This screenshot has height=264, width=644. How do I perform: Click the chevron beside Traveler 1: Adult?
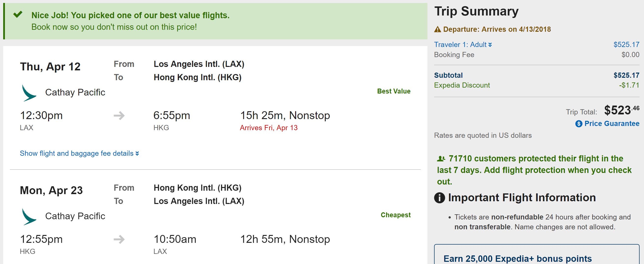490,45
